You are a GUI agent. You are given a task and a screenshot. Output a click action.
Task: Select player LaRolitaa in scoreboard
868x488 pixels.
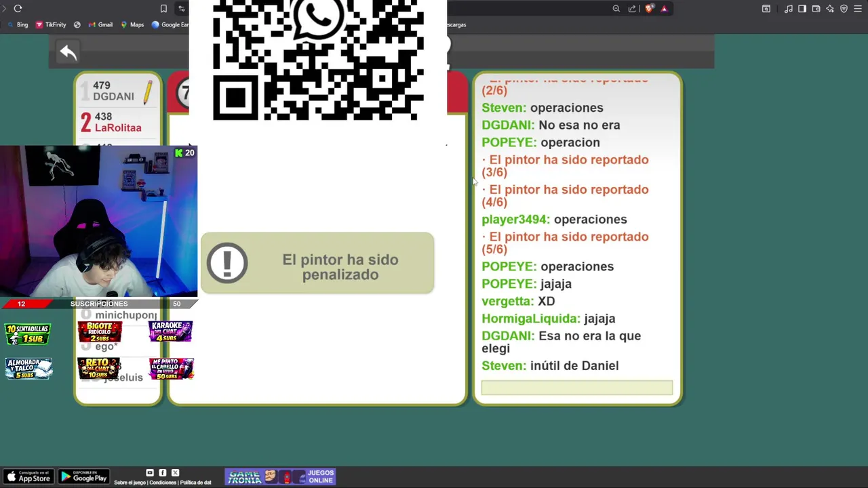point(118,122)
